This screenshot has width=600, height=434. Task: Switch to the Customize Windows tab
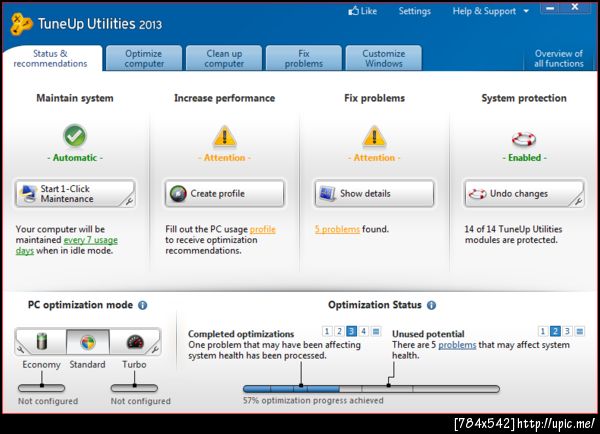[384, 58]
